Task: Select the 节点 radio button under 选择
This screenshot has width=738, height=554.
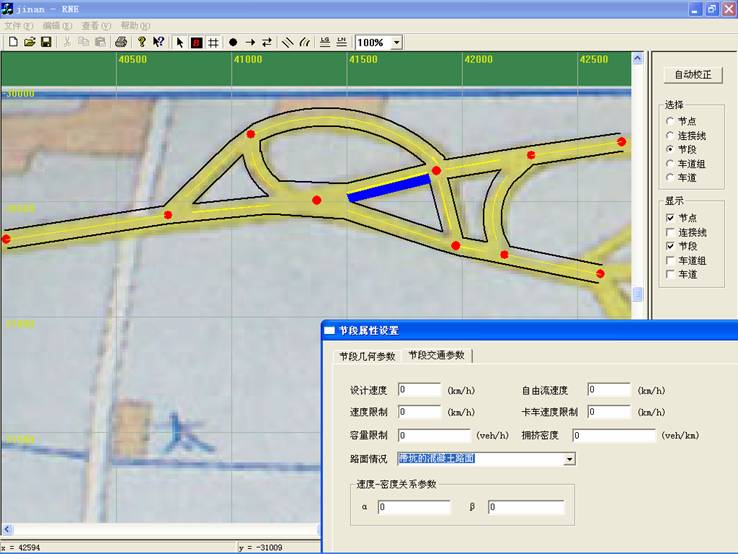Action: click(x=670, y=121)
